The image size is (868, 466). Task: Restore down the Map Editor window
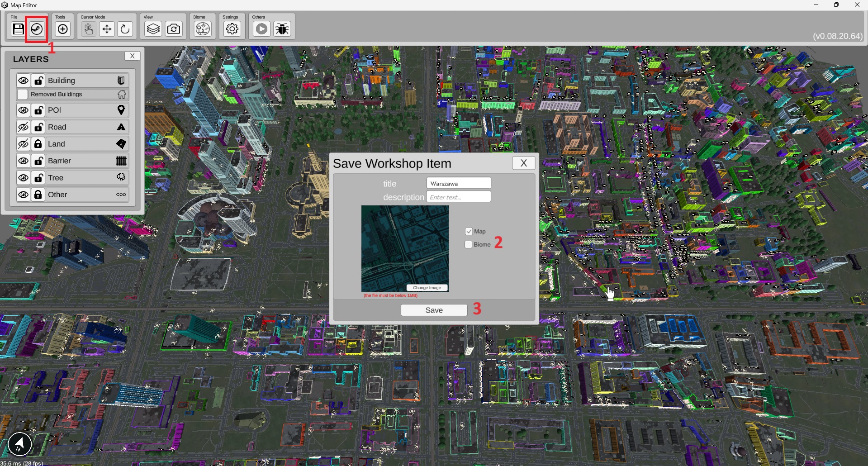836,5
